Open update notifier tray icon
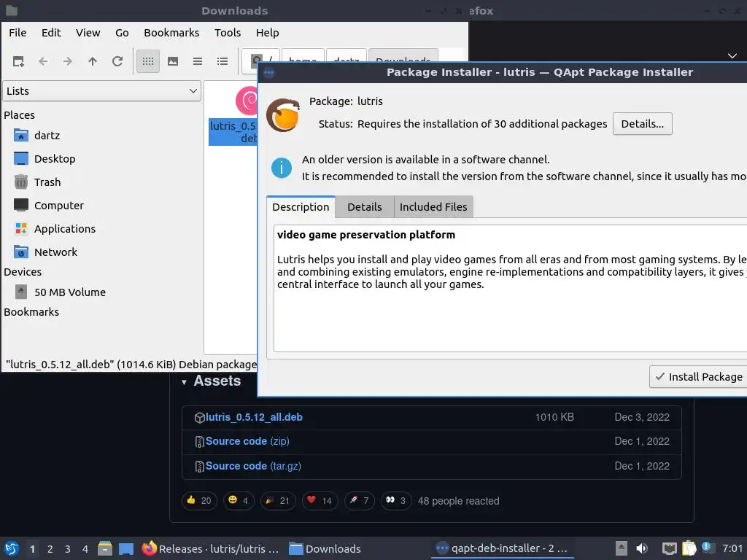 706,548
